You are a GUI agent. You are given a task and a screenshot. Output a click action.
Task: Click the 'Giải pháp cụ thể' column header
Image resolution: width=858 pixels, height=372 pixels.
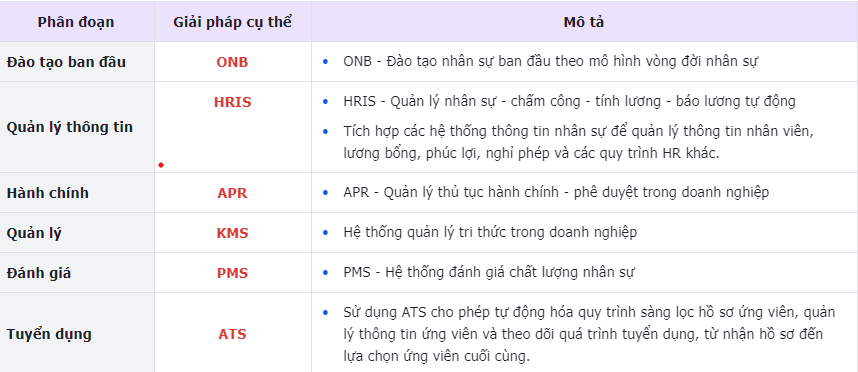click(x=233, y=22)
